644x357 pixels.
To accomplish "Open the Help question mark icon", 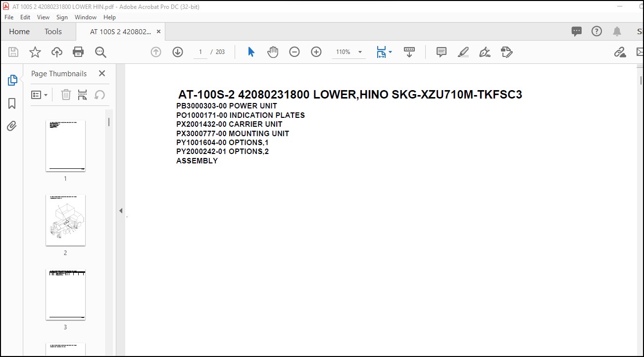I will pos(597,31).
